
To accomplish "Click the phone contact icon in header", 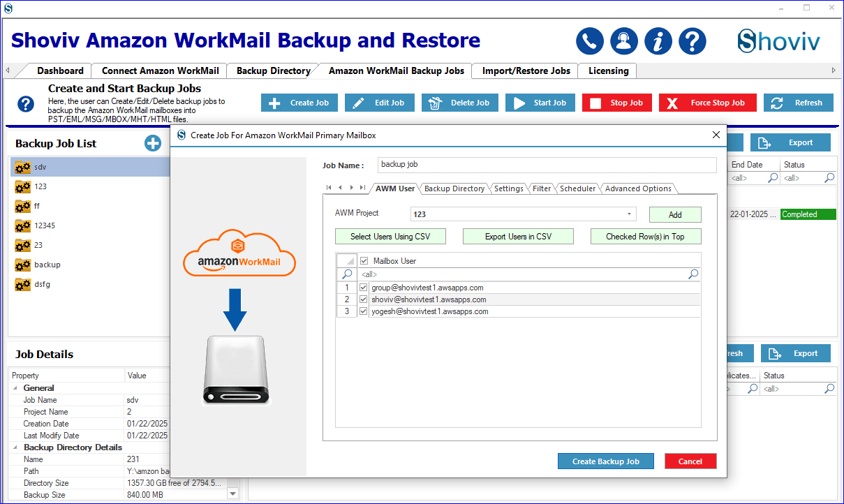I will click(x=590, y=41).
